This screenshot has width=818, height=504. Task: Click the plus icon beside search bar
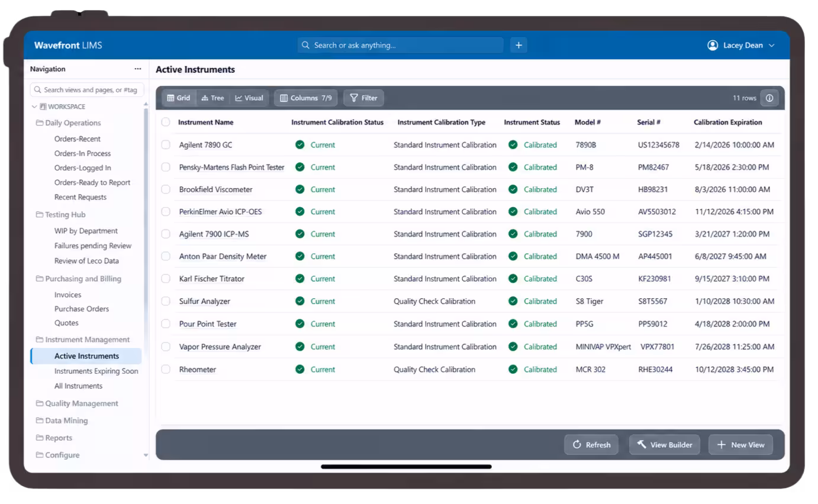519,45
